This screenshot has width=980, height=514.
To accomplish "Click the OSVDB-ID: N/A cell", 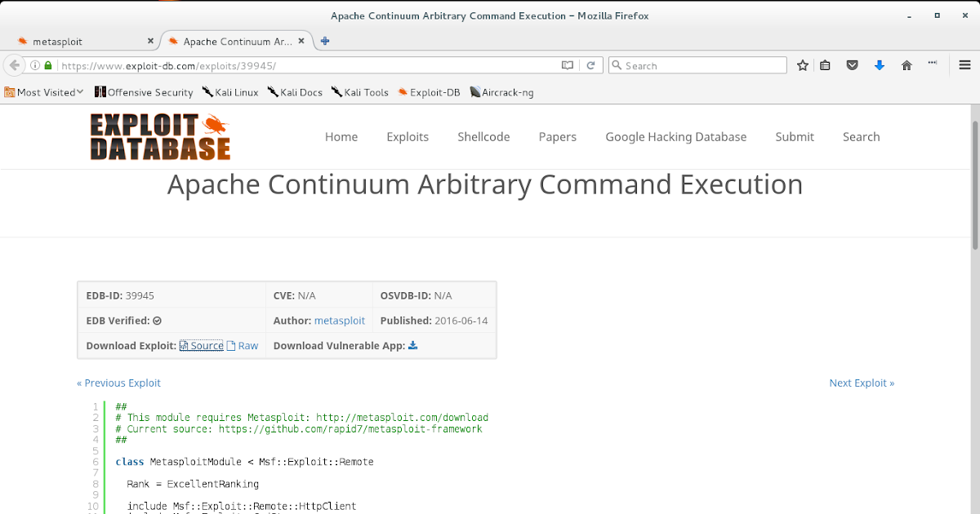I will coord(434,295).
